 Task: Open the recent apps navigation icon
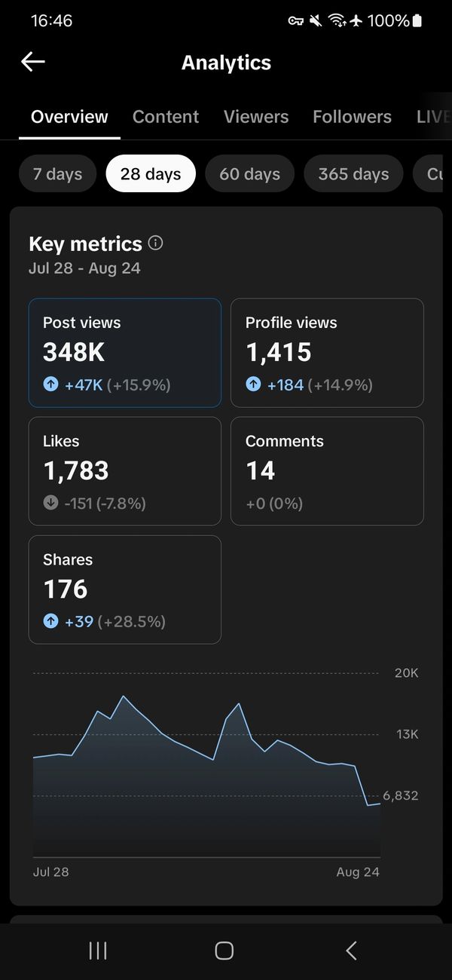(x=98, y=951)
